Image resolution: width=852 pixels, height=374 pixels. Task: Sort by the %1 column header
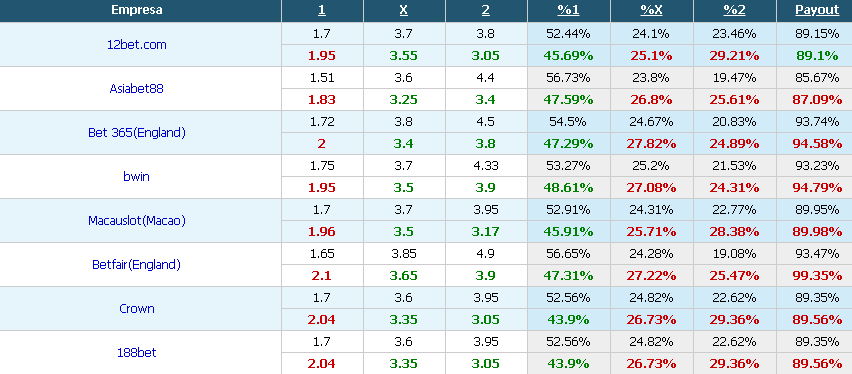click(x=568, y=10)
